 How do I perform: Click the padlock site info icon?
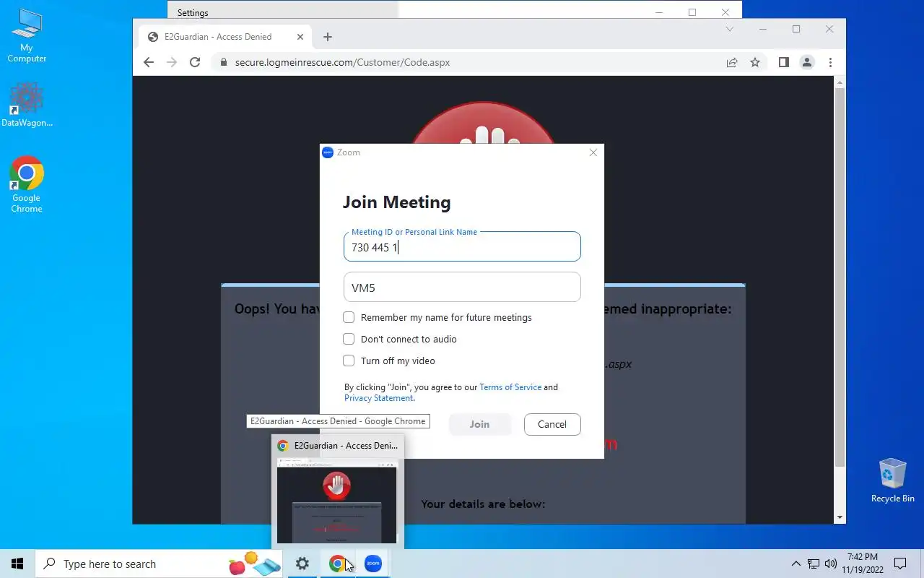coord(224,62)
